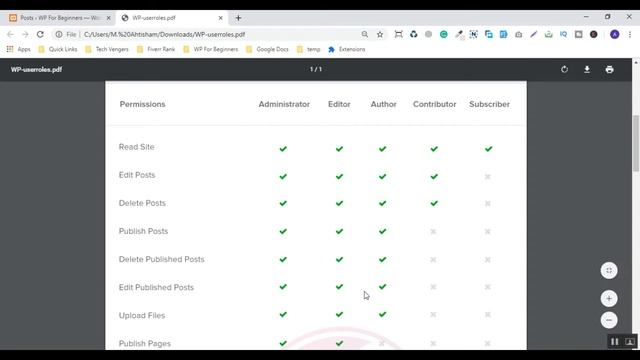640x360 pixels.
Task: Click the Publish Posts row label
Action: pyautogui.click(x=143, y=231)
